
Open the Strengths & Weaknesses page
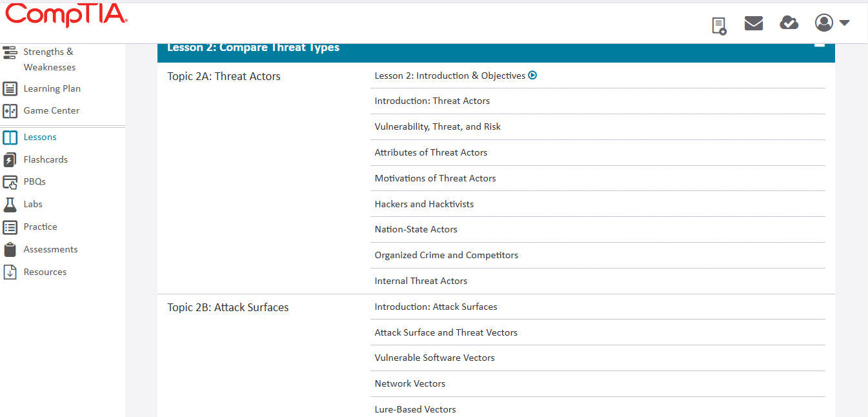[x=48, y=59]
